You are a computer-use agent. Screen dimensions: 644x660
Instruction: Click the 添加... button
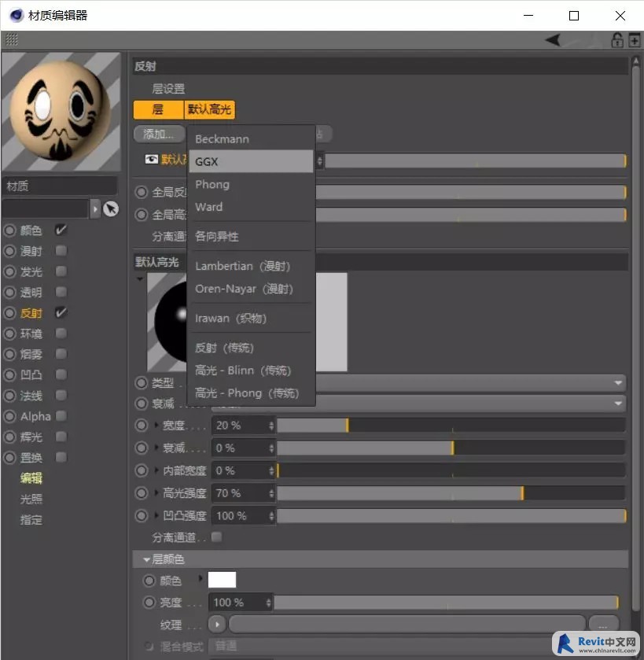point(159,135)
